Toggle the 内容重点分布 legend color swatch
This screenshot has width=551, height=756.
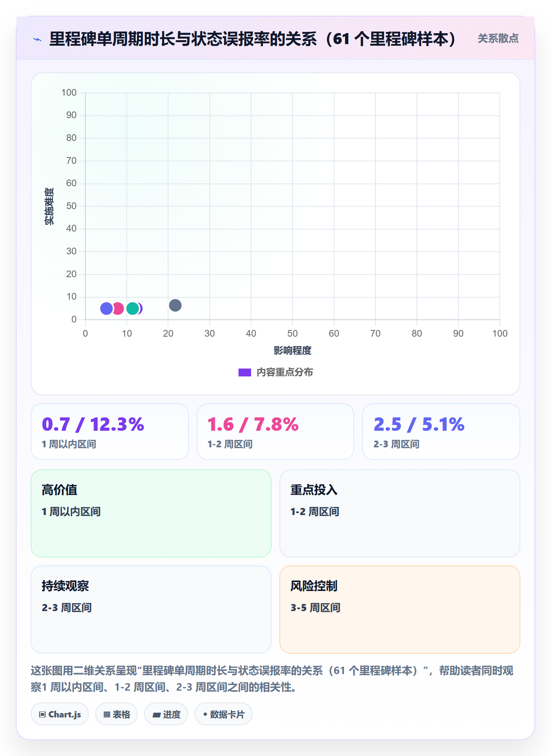pos(244,372)
